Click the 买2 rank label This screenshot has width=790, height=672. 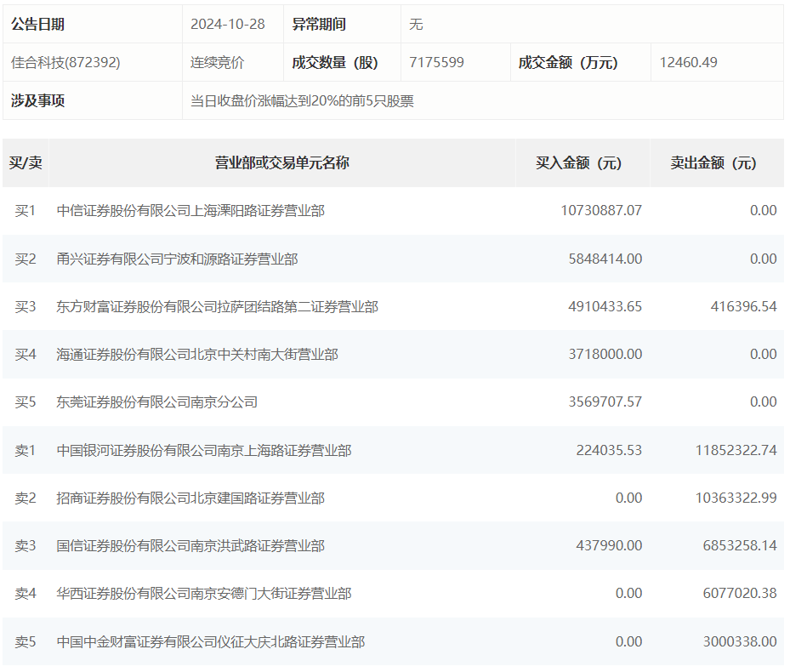point(26,259)
